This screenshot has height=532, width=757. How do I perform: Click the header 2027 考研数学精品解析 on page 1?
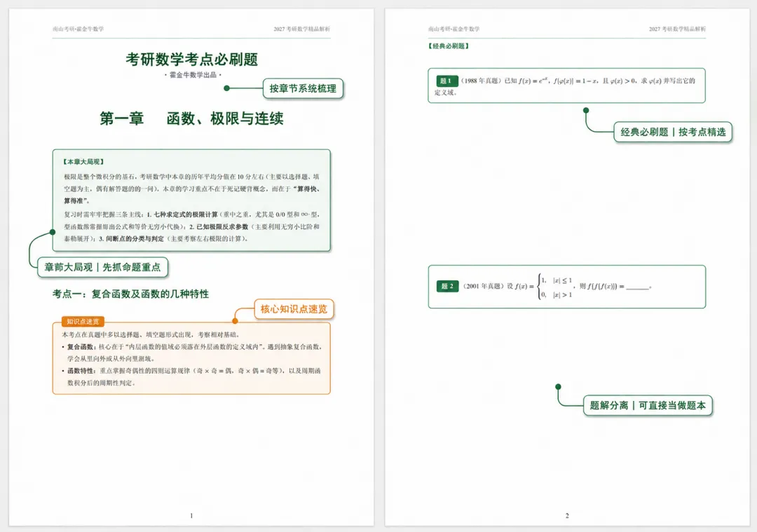(301, 29)
